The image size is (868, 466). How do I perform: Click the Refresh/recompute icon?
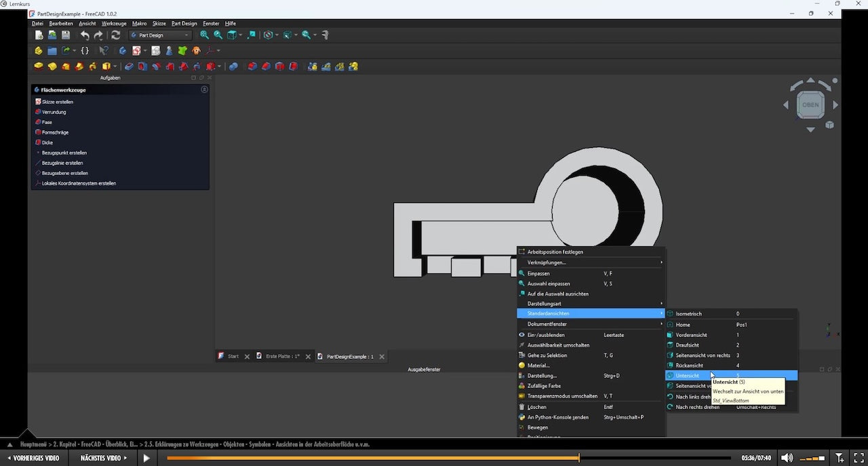tap(116, 35)
